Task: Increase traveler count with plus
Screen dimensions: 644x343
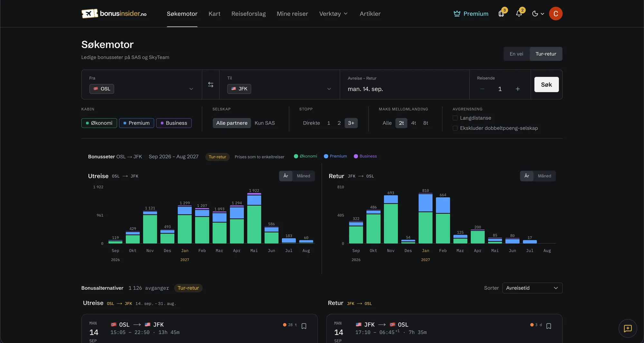Action: coord(518,89)
